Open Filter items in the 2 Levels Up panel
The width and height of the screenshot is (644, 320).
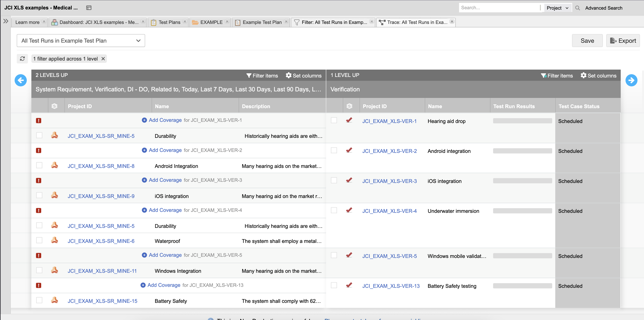tap(262, 75)
